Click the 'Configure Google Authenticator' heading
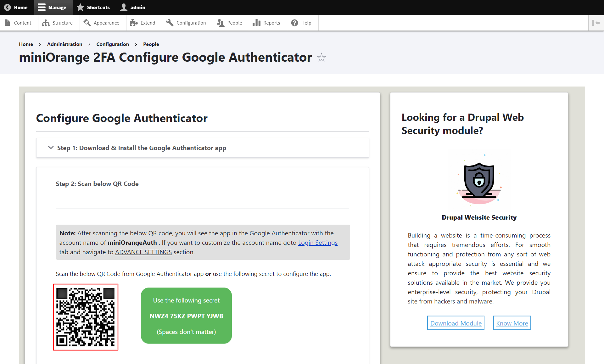The image size is (604, 364). (122, 118)
